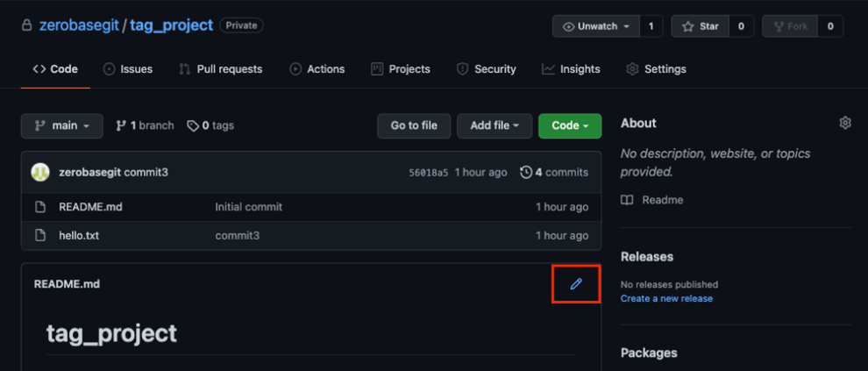
Task: Expand the main branch dropdown
Action: click(62, 125)
